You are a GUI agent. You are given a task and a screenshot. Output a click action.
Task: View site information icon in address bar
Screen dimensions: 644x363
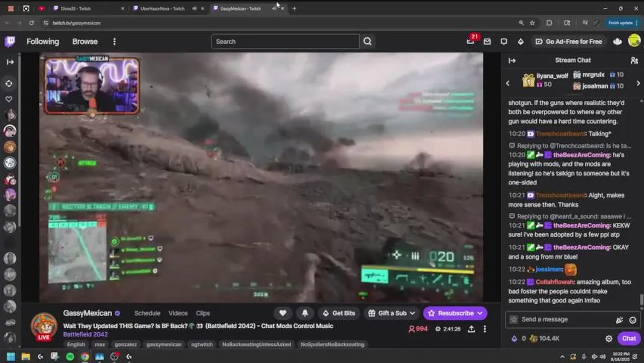(46, 23)
